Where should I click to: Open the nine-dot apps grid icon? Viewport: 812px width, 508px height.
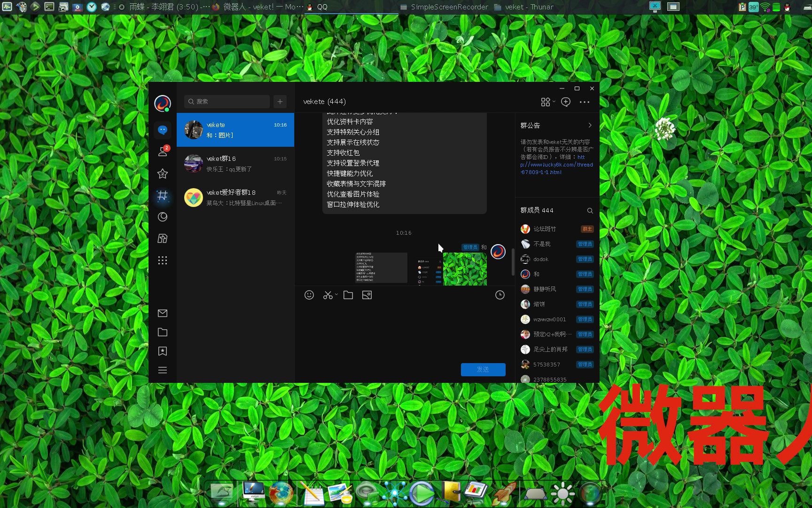(163, 260)
